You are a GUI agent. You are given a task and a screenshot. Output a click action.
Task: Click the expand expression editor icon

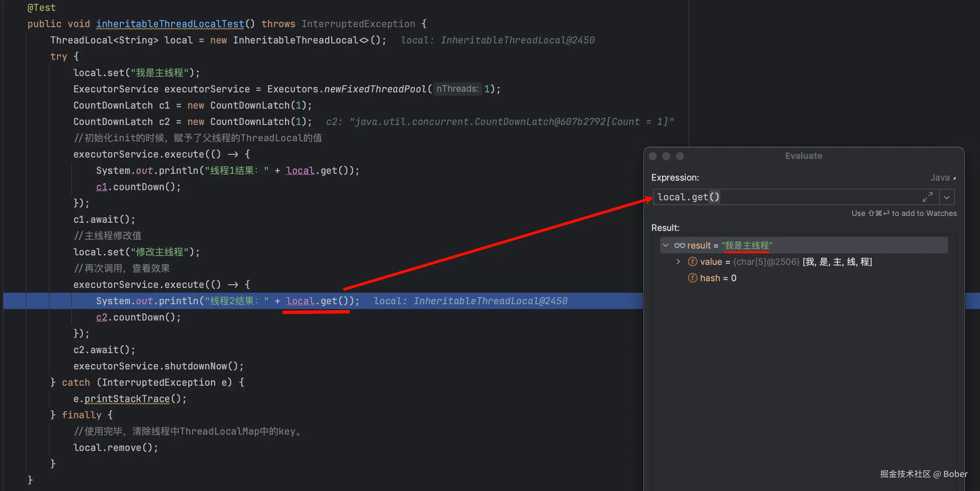point(927,197)
